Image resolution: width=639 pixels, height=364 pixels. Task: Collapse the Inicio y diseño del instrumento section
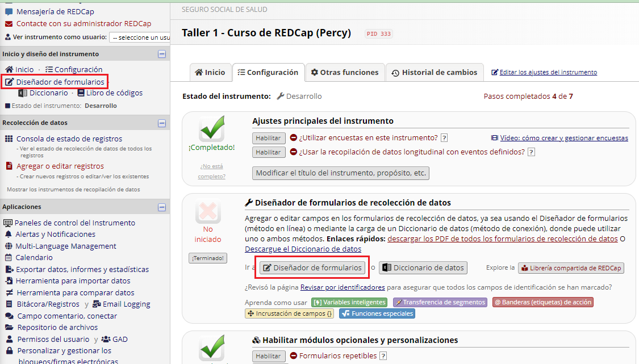(162, 54)
